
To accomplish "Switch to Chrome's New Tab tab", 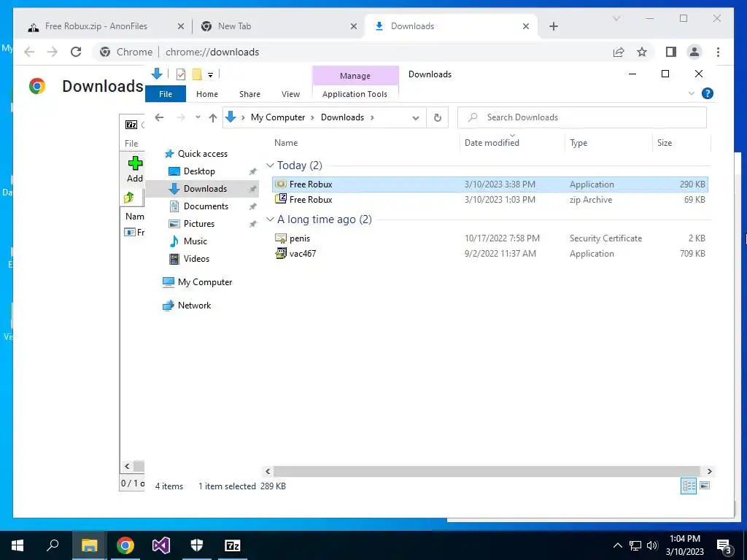I will [x=279, y=27].
